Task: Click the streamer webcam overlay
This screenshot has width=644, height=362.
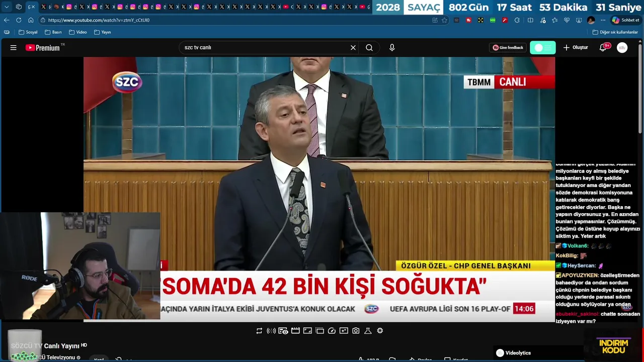Action: pos(80,265)
